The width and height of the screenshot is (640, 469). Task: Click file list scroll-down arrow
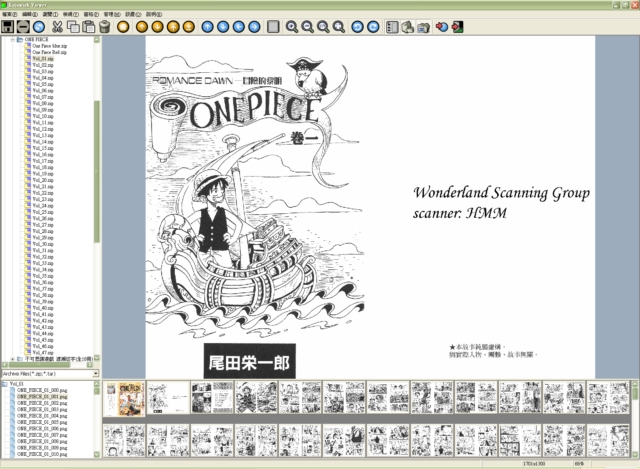point(97,454)
